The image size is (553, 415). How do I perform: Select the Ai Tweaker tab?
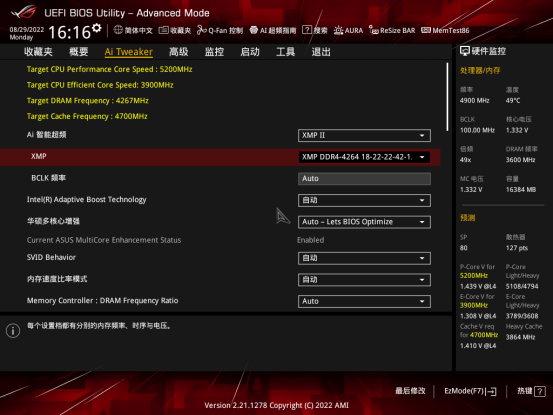click(x=129, y=52)
